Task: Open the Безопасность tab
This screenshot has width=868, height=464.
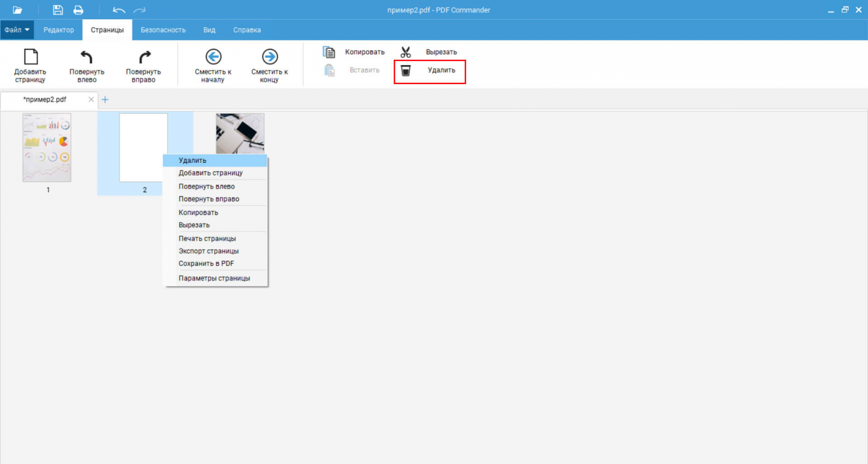Action: click(163, 30)
